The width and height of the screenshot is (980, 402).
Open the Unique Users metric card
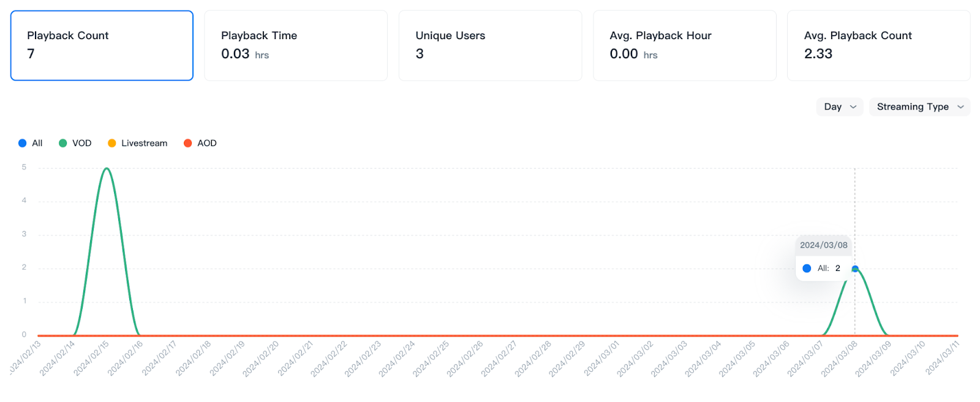coord(489,45)
